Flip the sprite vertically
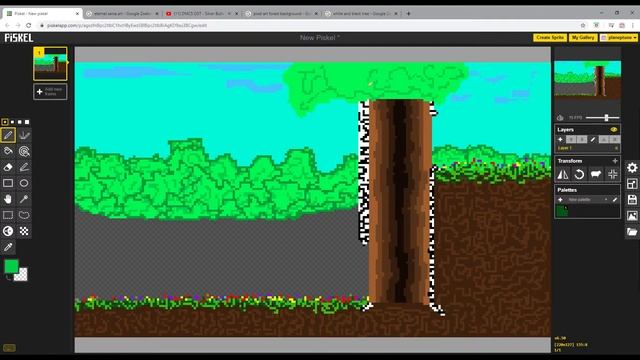Screen dimensions: 640x360 [x=563, y=174]
